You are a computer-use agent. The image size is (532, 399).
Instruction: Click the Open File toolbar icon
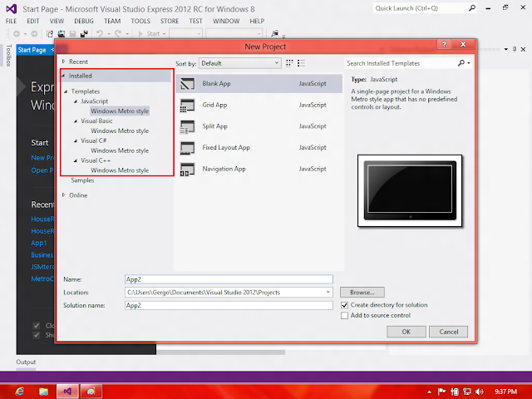coord(62,33)
